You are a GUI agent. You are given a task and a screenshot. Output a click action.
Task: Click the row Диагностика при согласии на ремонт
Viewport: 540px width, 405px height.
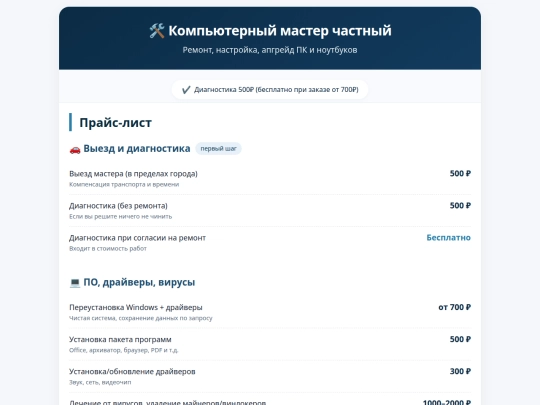click(270, 242)
